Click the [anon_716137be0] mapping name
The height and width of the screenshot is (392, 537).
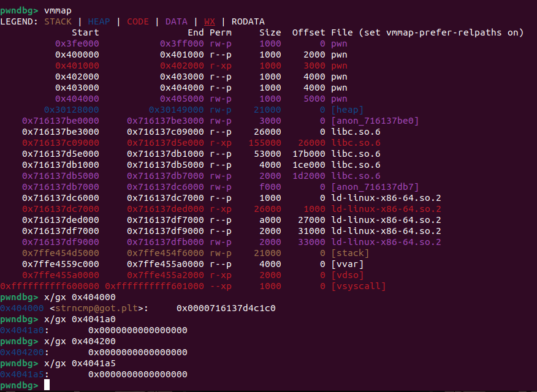pos(375,121)
